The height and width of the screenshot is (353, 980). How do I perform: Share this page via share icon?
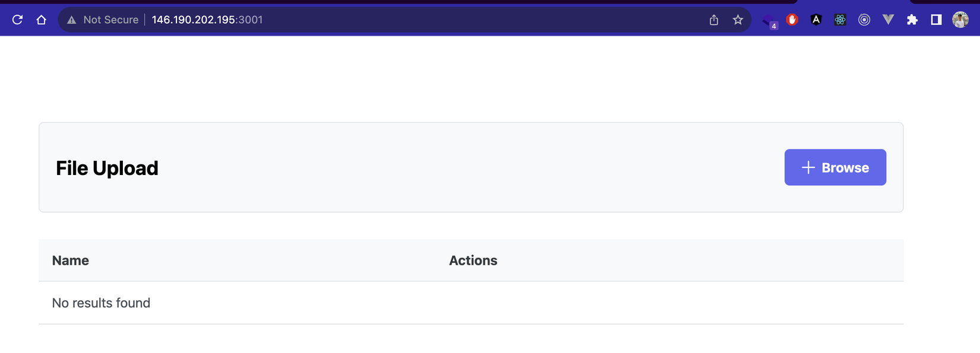[714, 20]
